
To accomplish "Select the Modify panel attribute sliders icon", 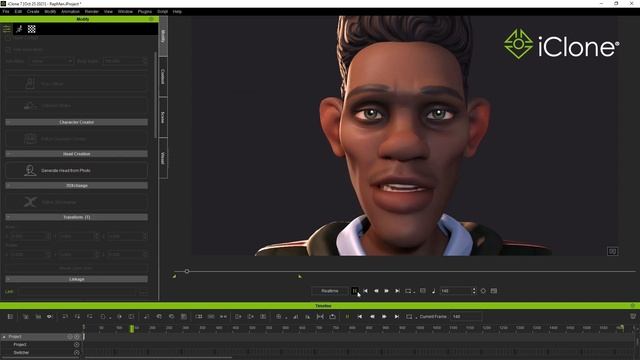I will pos(7,29).
